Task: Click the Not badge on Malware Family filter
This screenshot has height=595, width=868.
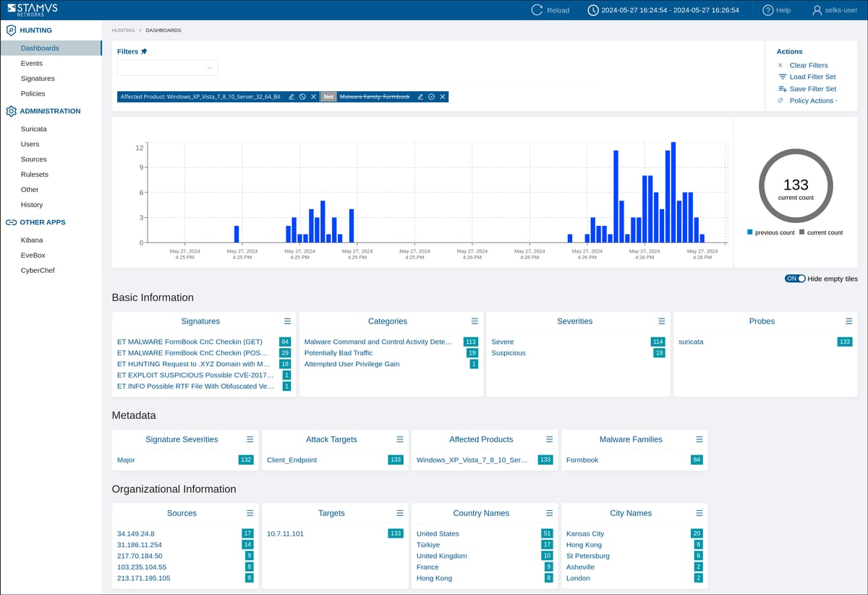Action: [x=328, y=96]
